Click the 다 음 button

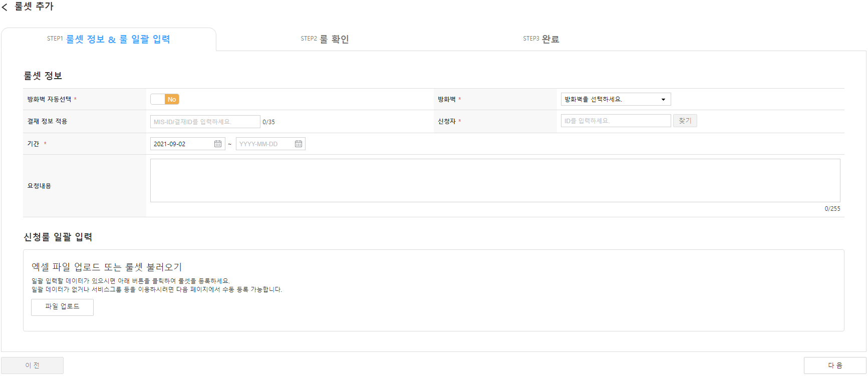point(835,365)
